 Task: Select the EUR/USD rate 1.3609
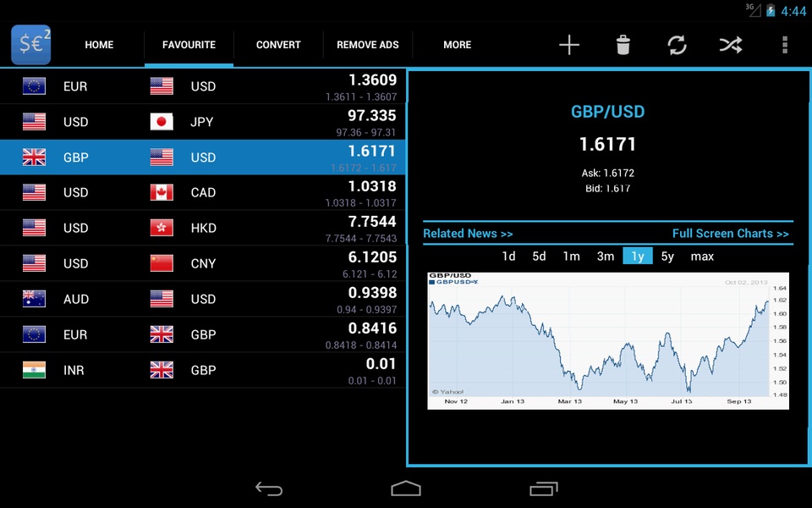click(x=372, y=80)
